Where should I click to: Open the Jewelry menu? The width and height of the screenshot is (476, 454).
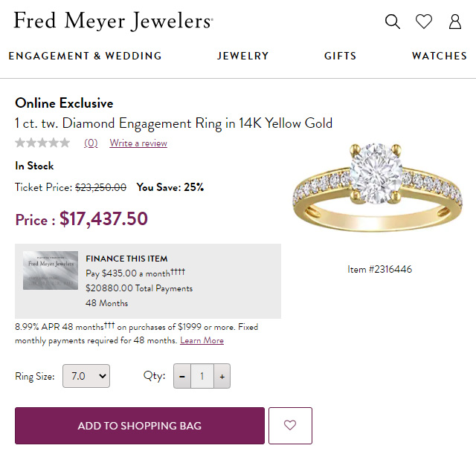coord(243,56)
